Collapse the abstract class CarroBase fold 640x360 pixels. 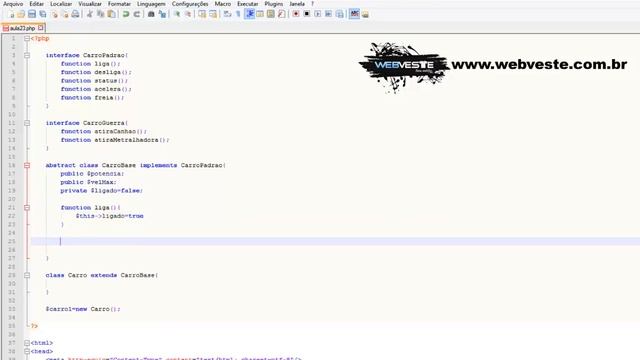point(27,165)
